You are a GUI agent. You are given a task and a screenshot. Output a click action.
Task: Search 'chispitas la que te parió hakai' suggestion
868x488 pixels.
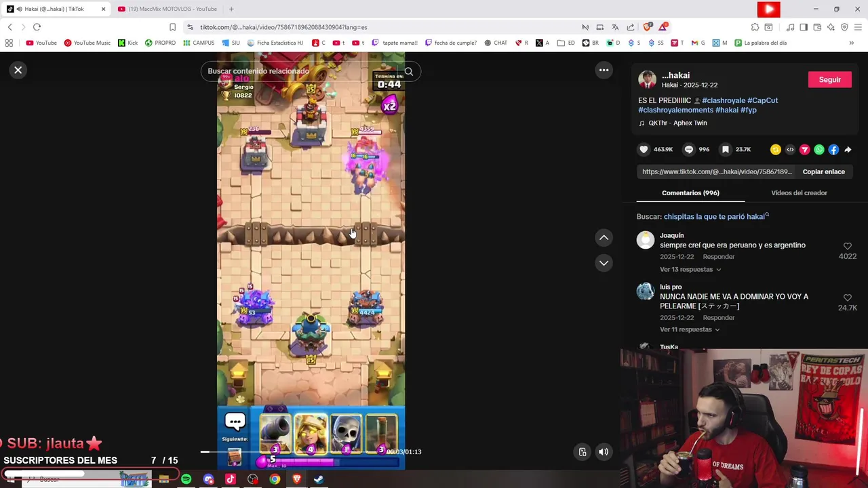point(715,216)
